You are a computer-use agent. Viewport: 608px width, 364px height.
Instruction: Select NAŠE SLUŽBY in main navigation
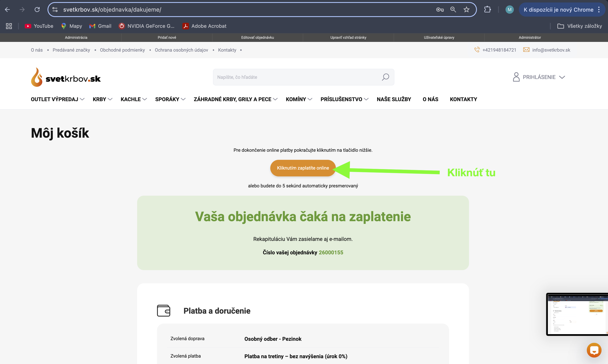click(394, 99)
